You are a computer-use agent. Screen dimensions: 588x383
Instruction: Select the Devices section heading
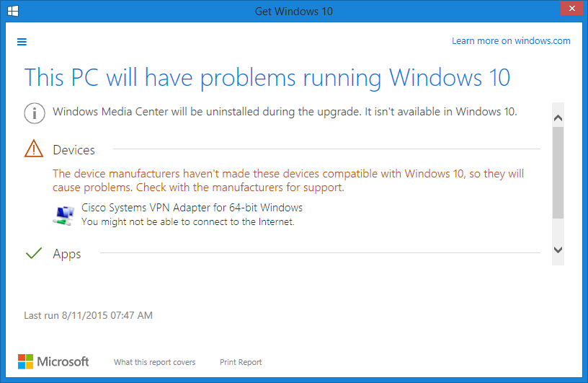point(74,150)
